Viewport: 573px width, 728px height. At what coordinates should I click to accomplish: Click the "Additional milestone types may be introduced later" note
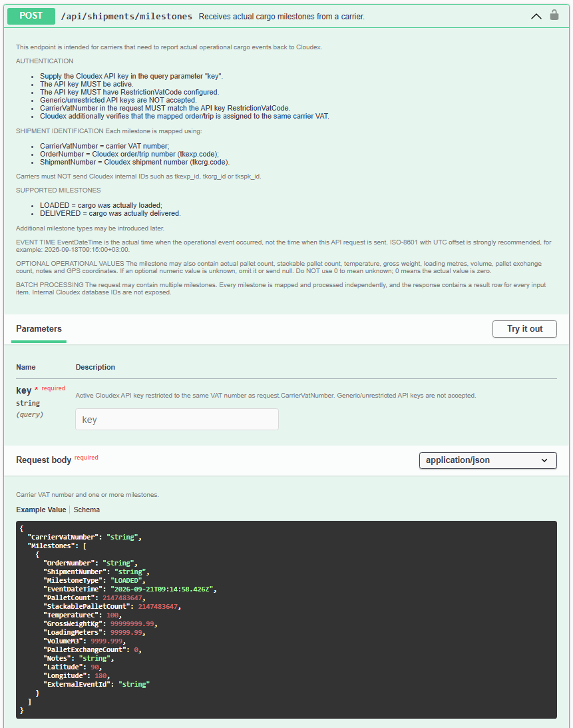coord(90,228)
